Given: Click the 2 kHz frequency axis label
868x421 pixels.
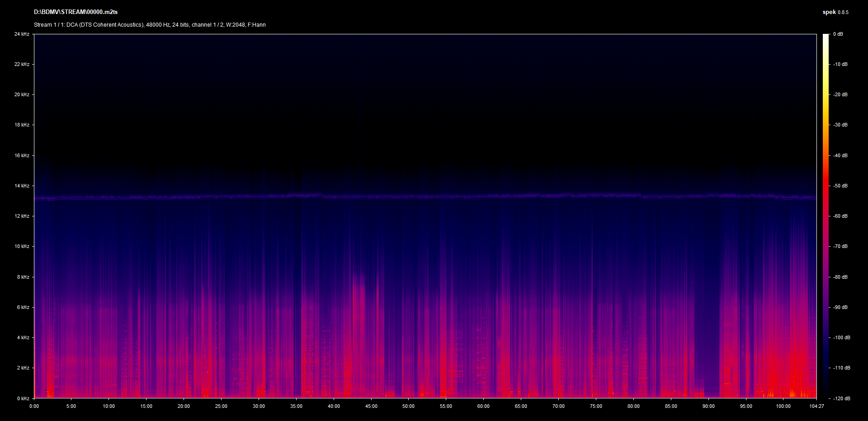Looking at the screenshot, I should pyautogui.click(x=23, y=368).
